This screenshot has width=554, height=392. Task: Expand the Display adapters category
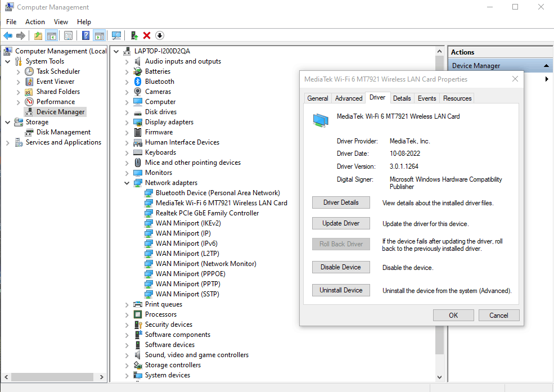coord(127,122)
